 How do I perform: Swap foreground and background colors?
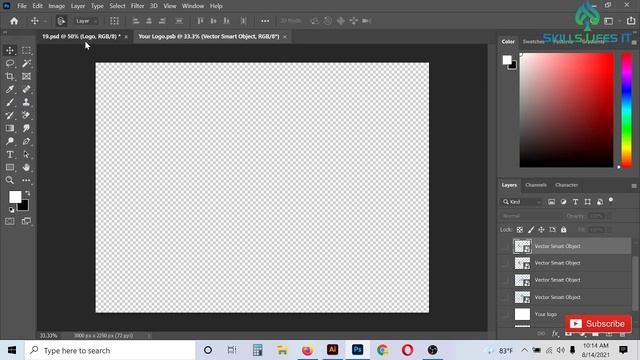[28, 193]
